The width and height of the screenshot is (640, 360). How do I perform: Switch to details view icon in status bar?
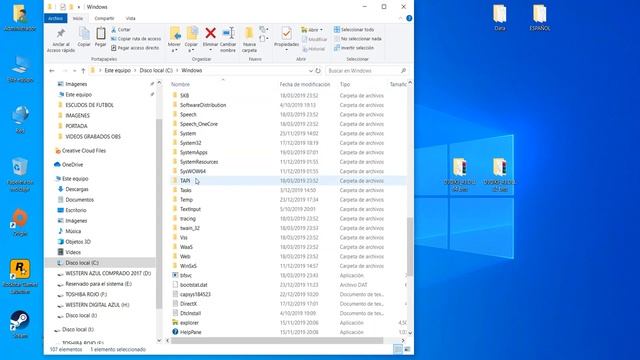click(x=398, y=349)
